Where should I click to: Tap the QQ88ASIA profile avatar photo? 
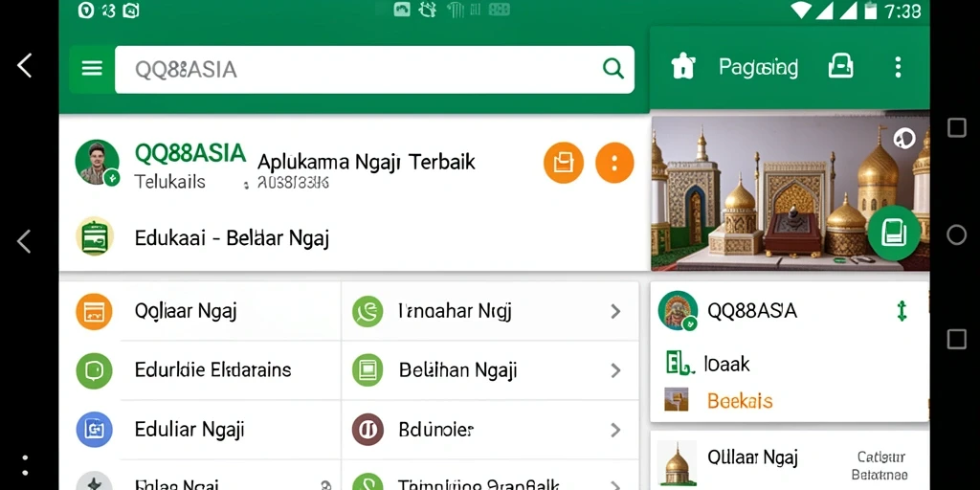pyautogui.click(x=97, y=163)
